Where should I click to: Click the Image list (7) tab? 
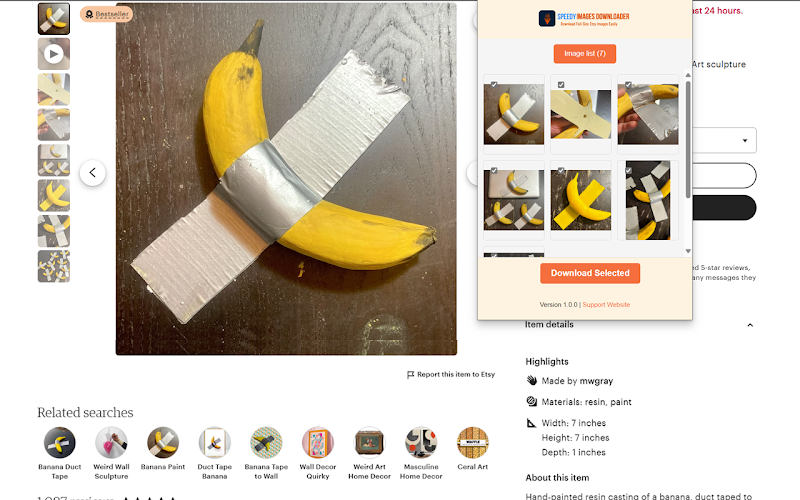585,54
